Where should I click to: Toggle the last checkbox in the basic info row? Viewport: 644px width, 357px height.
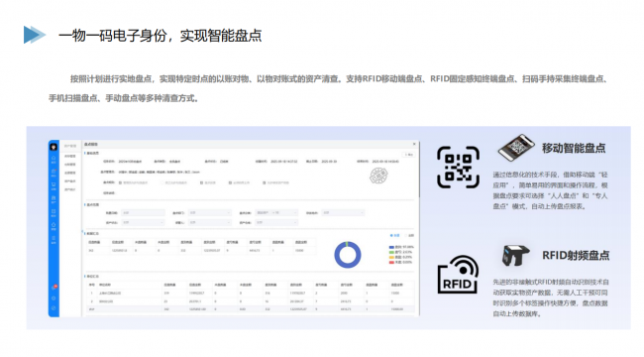tap(265, 182)
